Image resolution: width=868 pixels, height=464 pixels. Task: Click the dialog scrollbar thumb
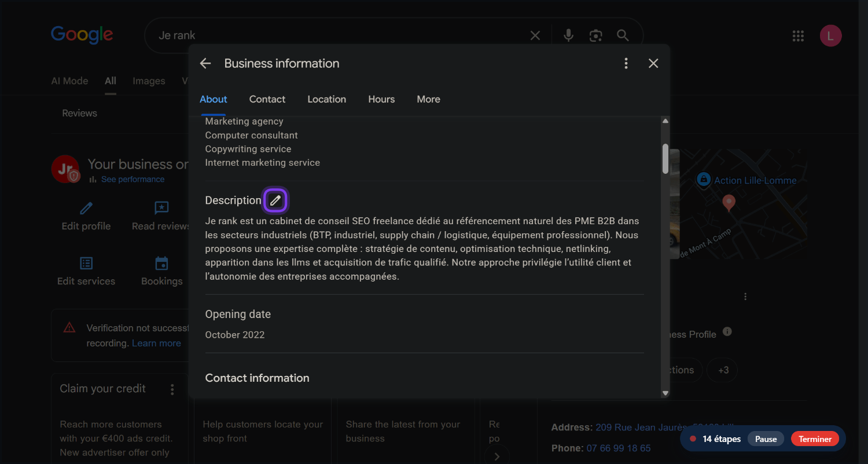coord(665,159)
